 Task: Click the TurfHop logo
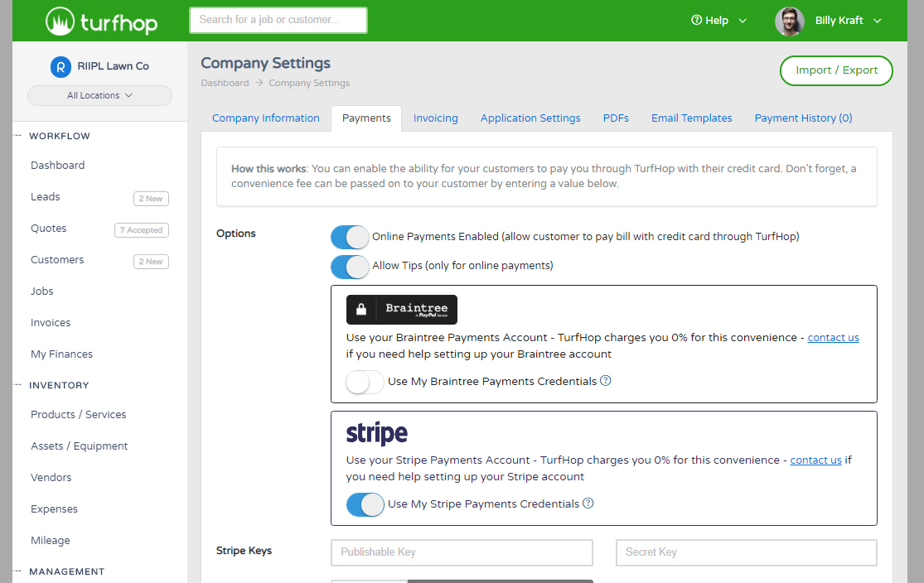click(100, 20)
